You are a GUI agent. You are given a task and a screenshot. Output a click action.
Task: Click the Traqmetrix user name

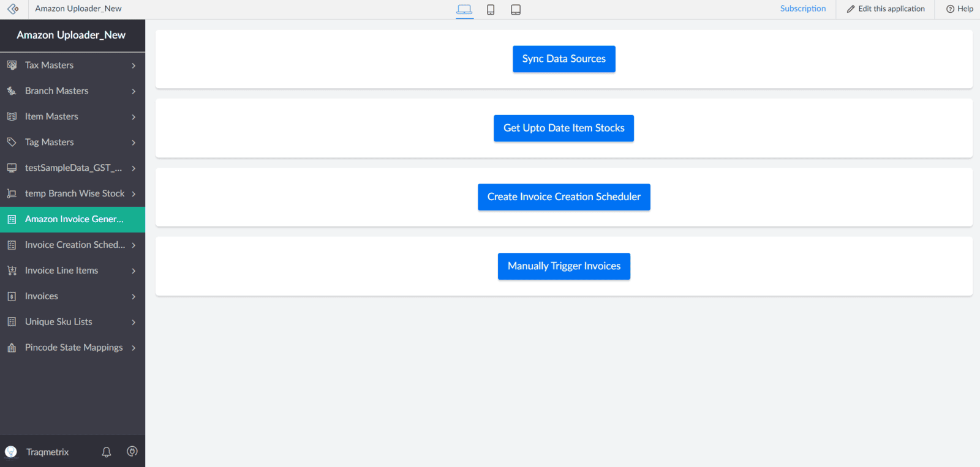pyautogui.click(x=47, y=452)
